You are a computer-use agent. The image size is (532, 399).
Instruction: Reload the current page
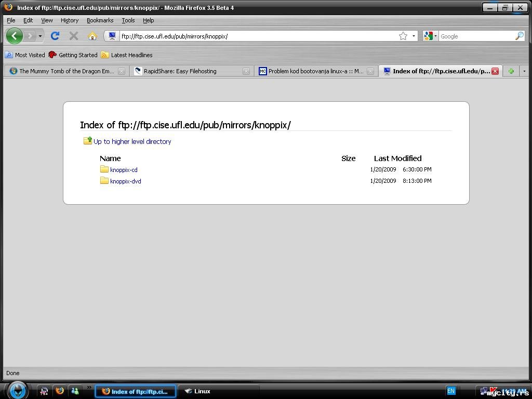[x=55, y=36]
